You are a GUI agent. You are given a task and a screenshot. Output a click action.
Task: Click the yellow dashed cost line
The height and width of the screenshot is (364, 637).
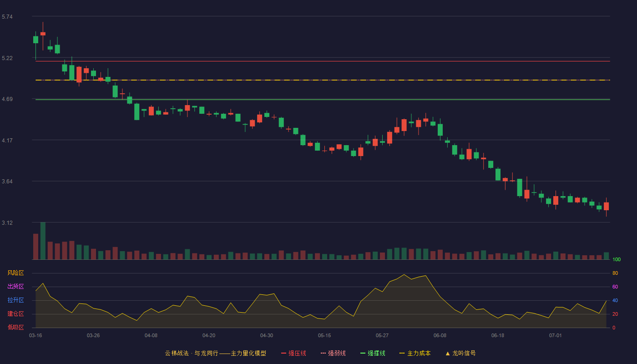coord(323,80)
